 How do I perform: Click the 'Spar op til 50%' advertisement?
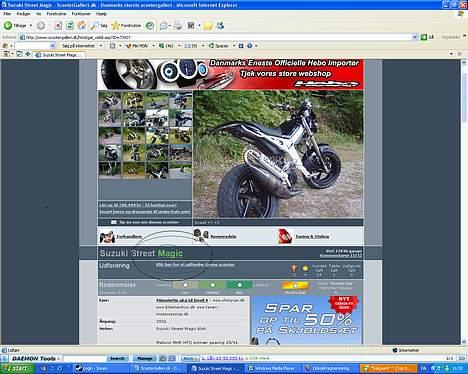pos(306,320)
